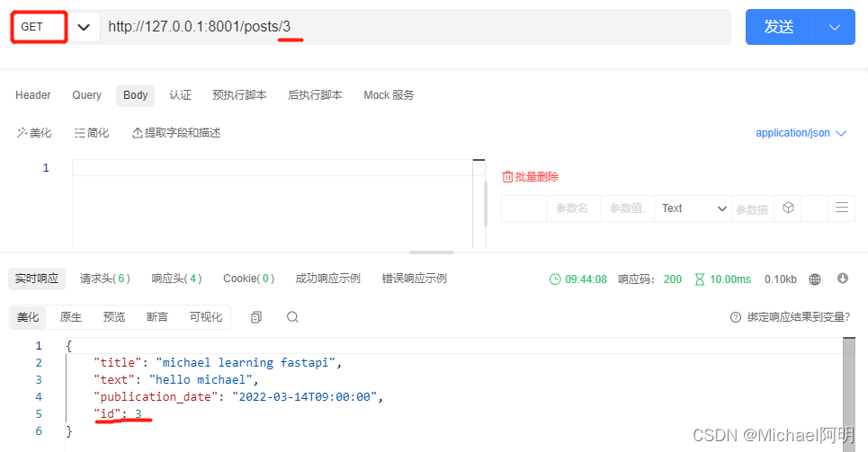Click the "id": 3 line in response
Viewport: 868px width, 452px height.
[x=118, y=414]
